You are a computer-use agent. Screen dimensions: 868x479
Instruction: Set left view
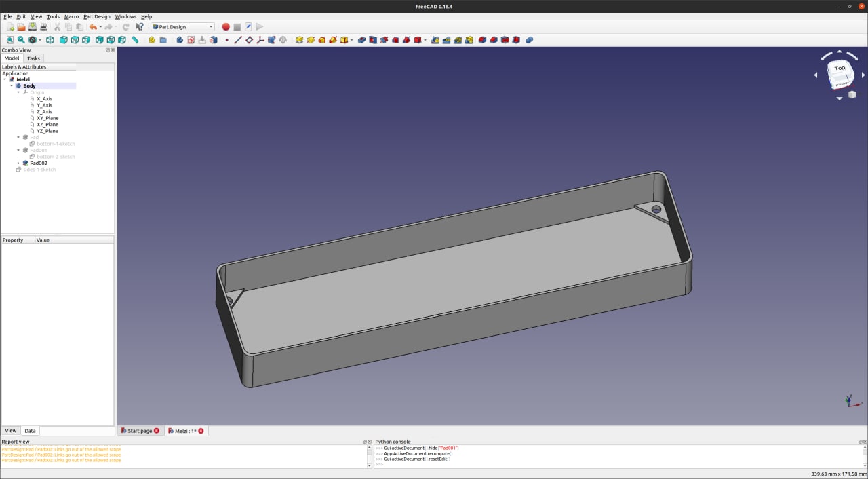[122, 40]
